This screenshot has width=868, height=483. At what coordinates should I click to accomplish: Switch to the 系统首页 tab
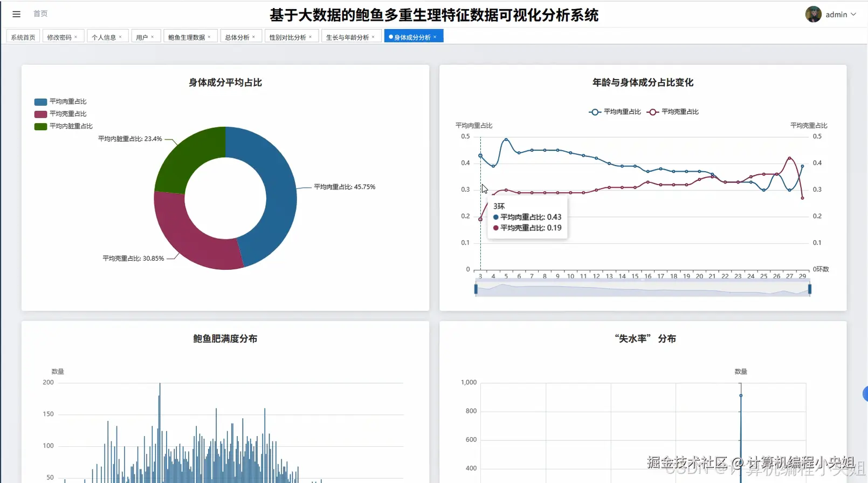pyautogui.click(x=23, y=37)
